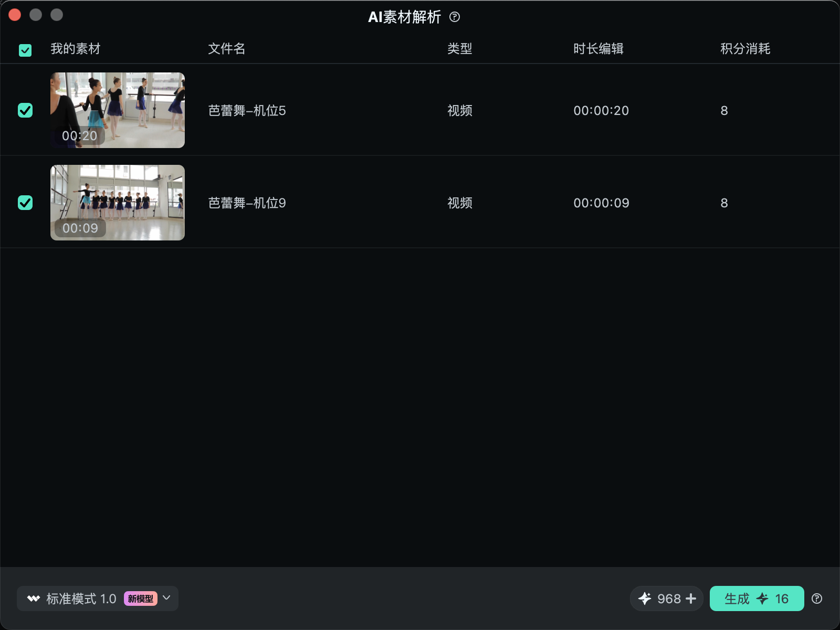
Task: Click the 视频 type cell for 芭蕾舞-机位5
Action: tap(460, 111)
